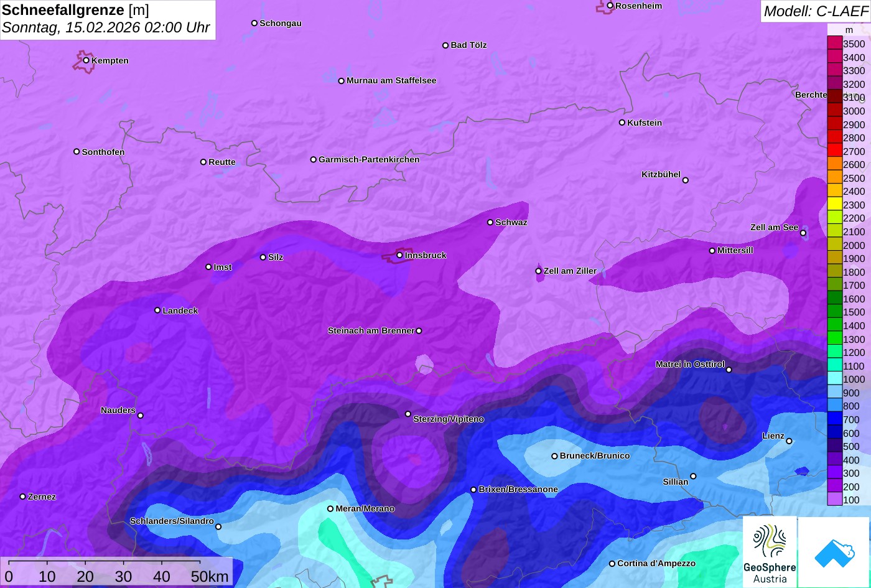
Task: Click the 2000 legend value
Action: [x=854, y=245]
